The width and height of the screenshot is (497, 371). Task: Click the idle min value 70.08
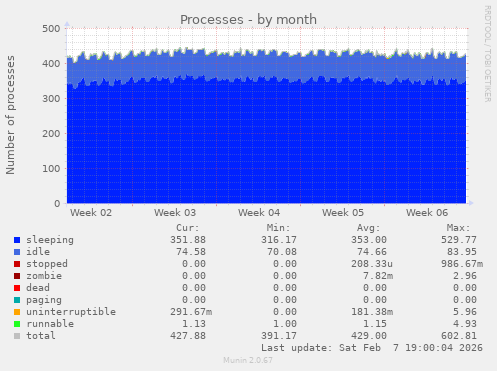pos(282,252)
